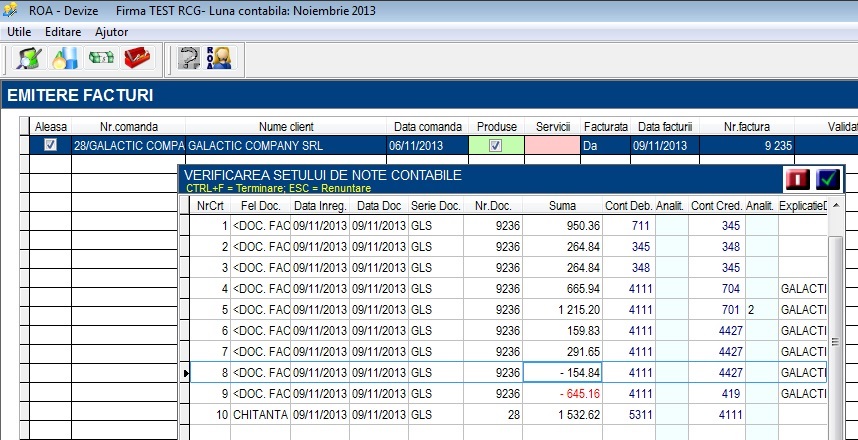Select the Suma cell showing -154.84
The width and height of the screenshot is (858, 440).
[563, 373]
